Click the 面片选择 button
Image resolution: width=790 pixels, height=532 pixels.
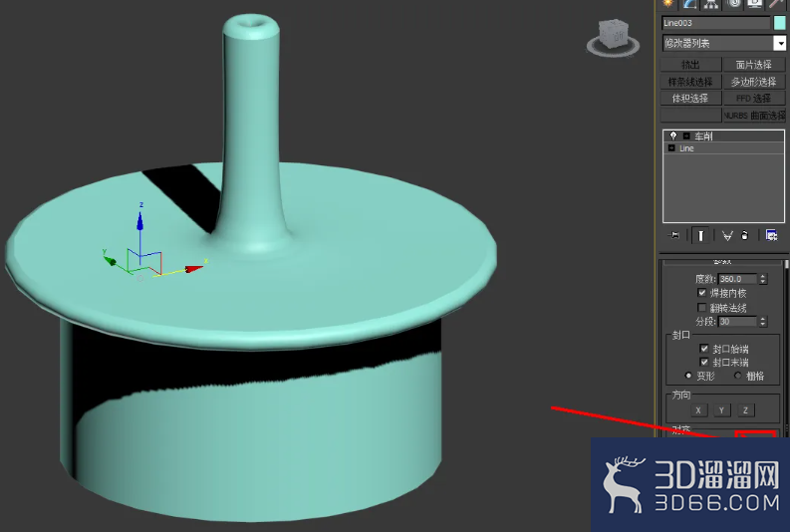pyautogui.click(x=754, y=65)
